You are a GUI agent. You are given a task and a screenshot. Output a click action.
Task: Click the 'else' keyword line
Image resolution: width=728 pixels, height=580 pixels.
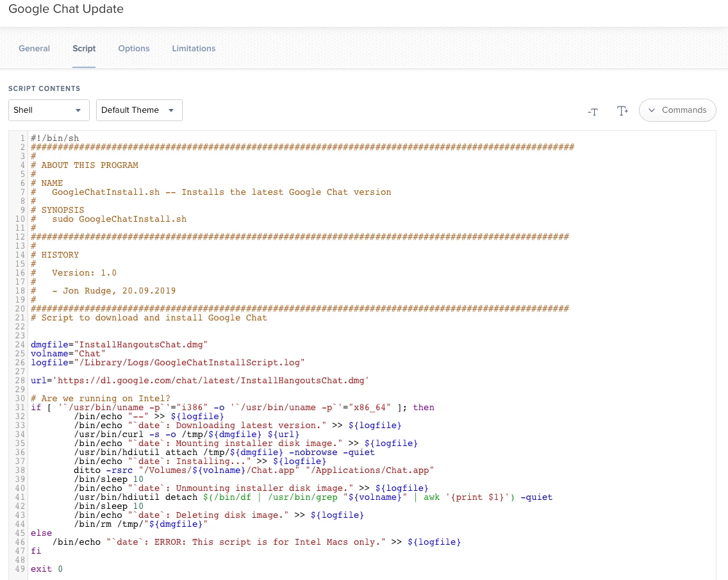click(41, 533)
